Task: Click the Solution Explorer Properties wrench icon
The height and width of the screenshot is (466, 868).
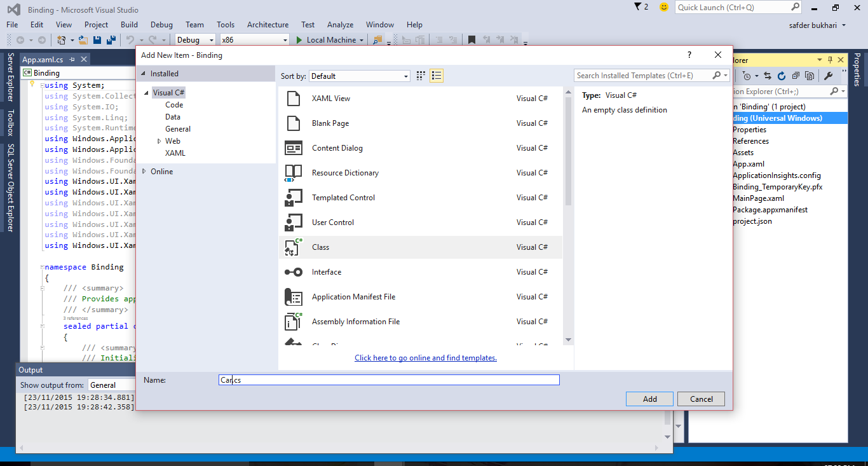Action: click(828, 76)
